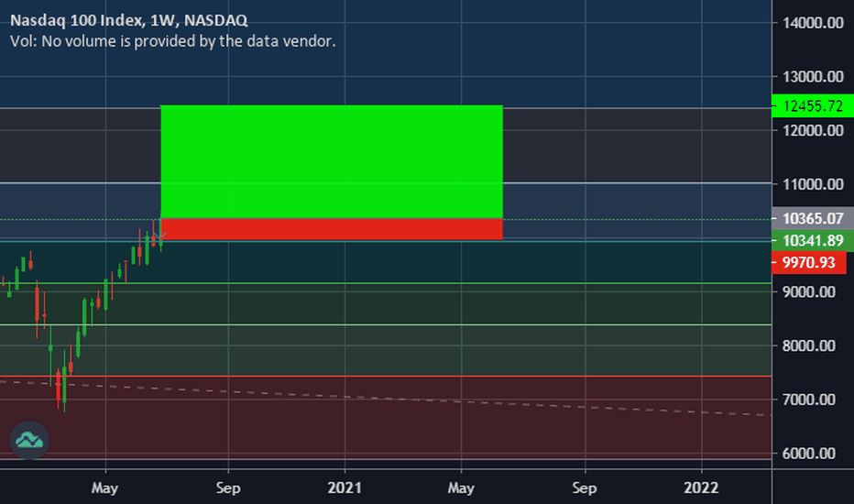Screen dimensions: 854x504
Task: Click the May label after 2021
Action: (x=461, y=488)
